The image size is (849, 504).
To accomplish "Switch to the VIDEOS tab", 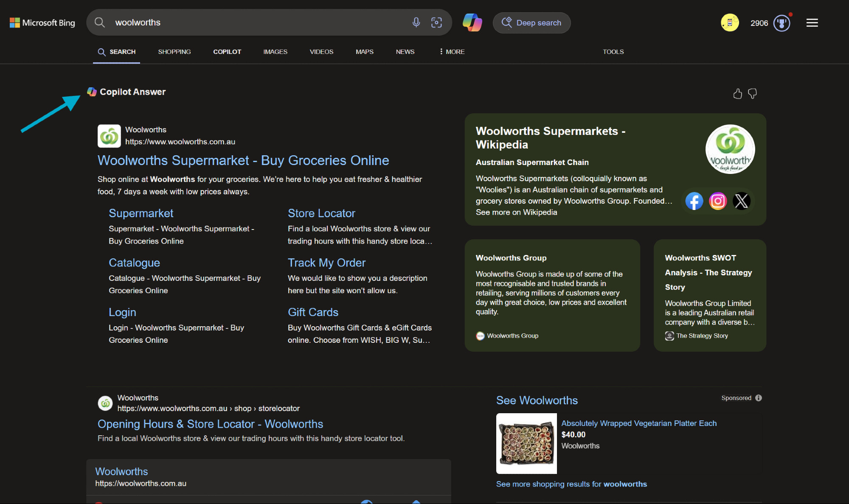I will click(321, 52).
